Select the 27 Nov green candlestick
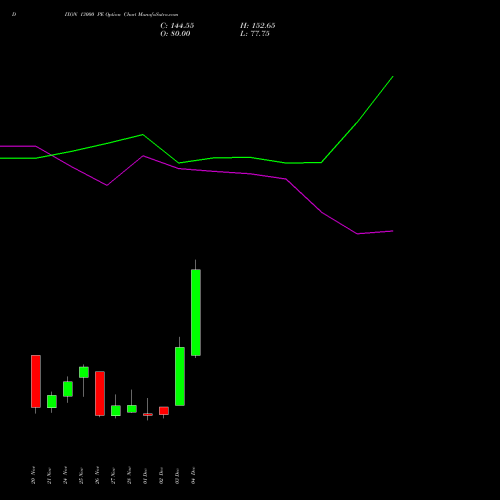Screen dimensions: 500x500 coord(116,411)
